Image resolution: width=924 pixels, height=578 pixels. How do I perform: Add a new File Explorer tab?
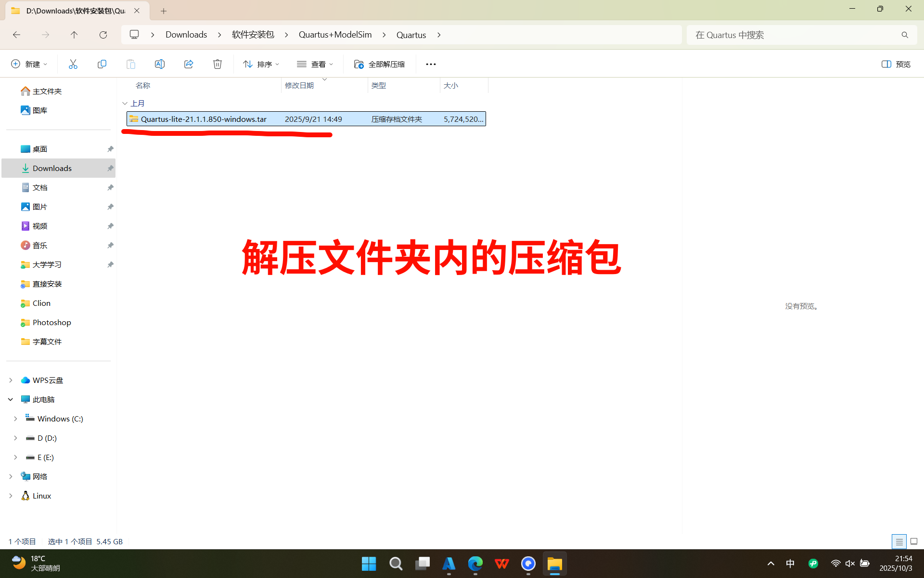pyautogui.click(x=164, y=11)
